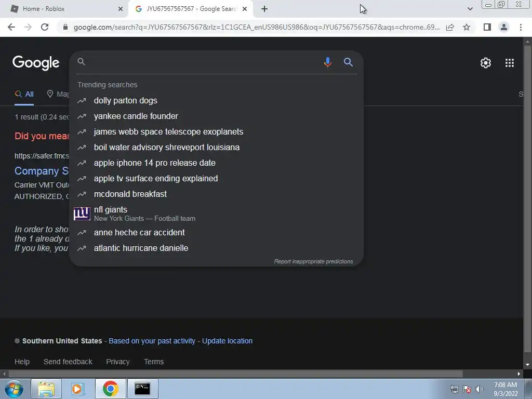Select the All results tab
Viewport: 532px width, 399px height.
[24, 95]
